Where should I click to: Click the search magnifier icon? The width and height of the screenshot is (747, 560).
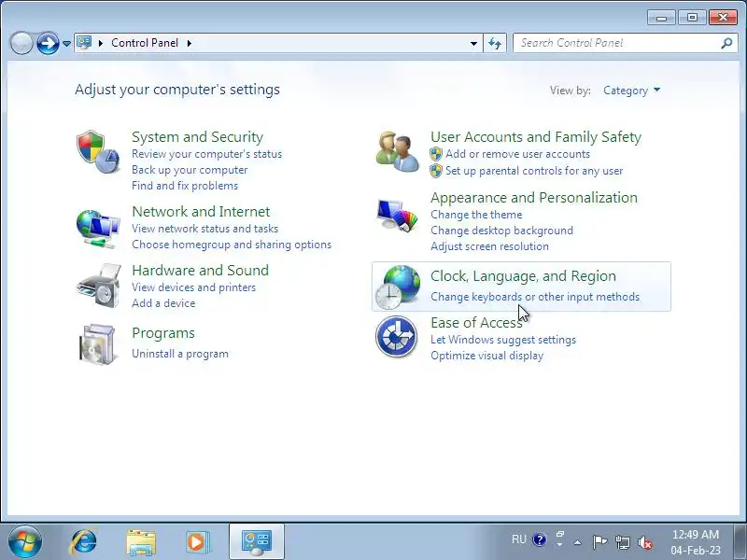coord(726,43)
